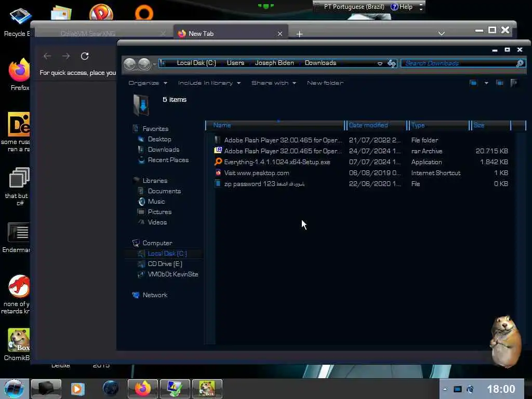The image size is (532, 399).
Task: Click the Windows Start orb
Action: (x=14, y=389)
